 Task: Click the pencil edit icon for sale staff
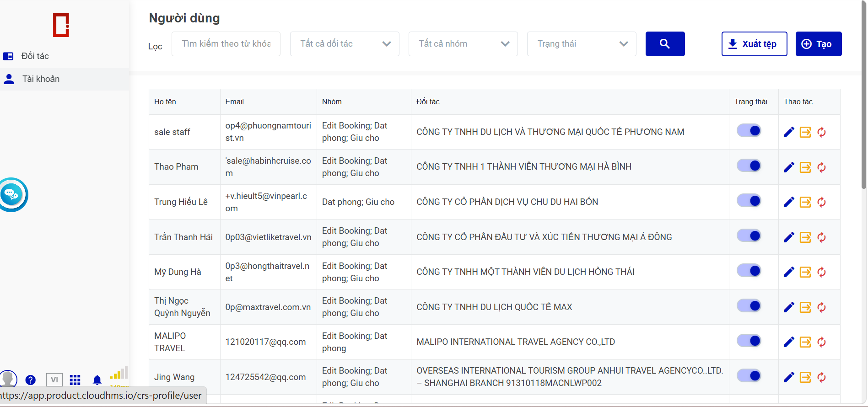789,132
